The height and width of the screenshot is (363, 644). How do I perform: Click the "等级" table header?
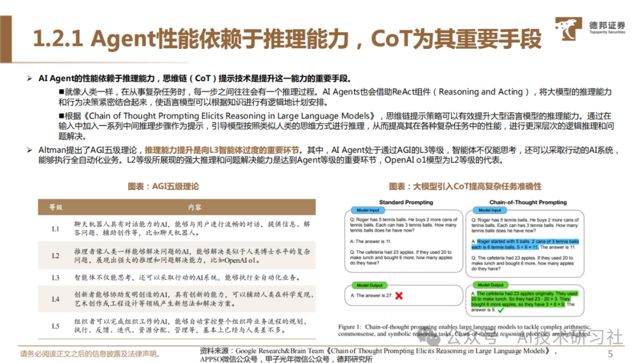click(56, 207)
